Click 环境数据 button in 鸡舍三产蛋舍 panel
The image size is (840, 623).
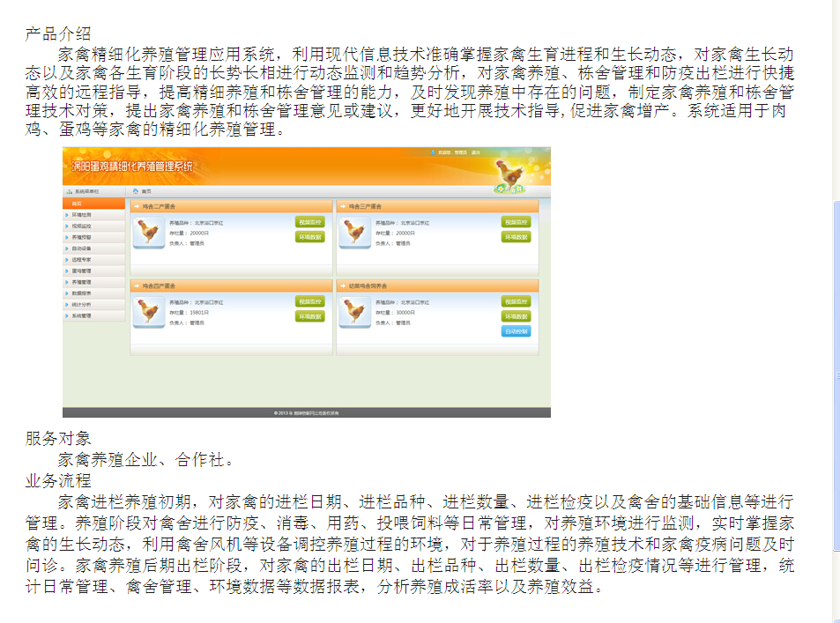(x=516, y=237)
